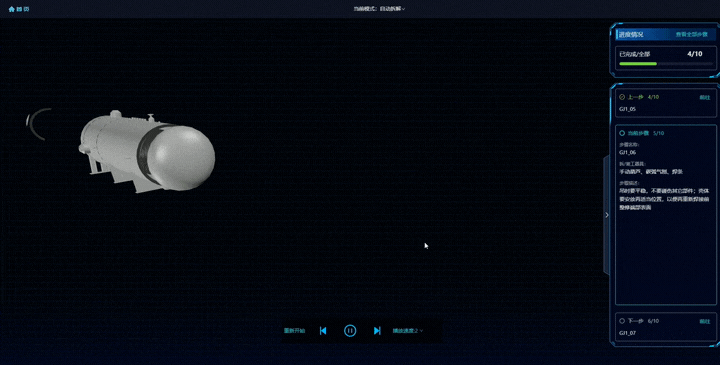Click the home icon in top-left
The height and width of the screenshot is (365, 720).
click(x=11, y=9)
